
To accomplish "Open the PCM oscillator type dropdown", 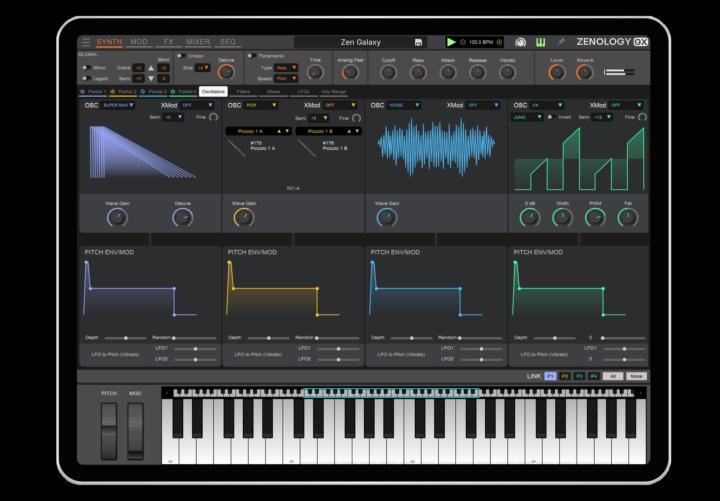I will pyautogui.click(x=261, y=105).
